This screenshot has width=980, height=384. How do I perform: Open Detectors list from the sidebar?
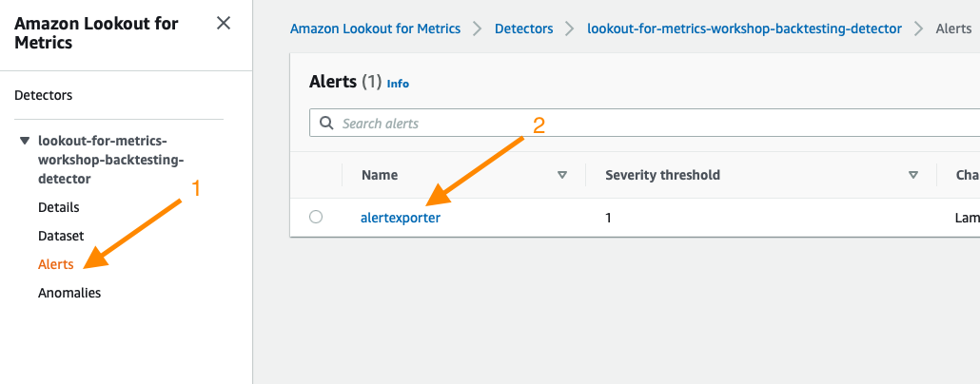(43, 96)
